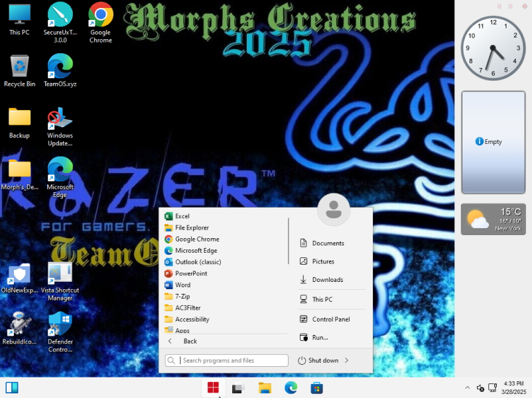Click the Shut down button
Image resolution: width=532 pixels, height=398 pixels.
(318, 360)
